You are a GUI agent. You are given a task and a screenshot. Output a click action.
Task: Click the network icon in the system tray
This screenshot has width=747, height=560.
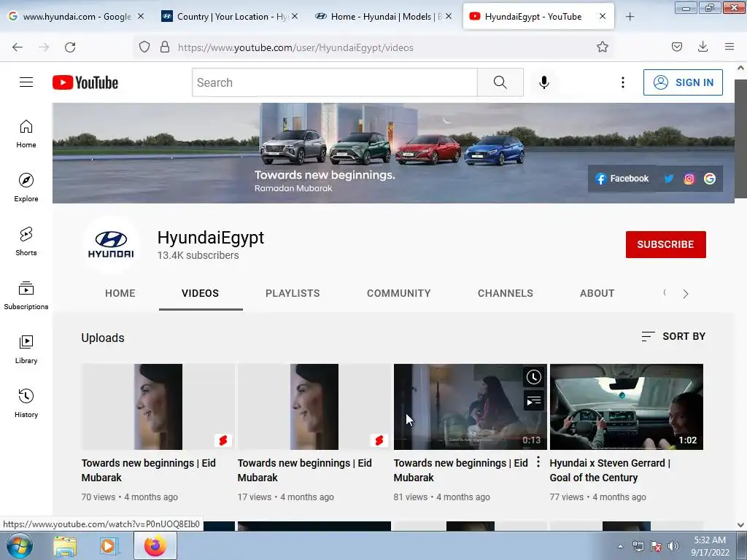638,546
